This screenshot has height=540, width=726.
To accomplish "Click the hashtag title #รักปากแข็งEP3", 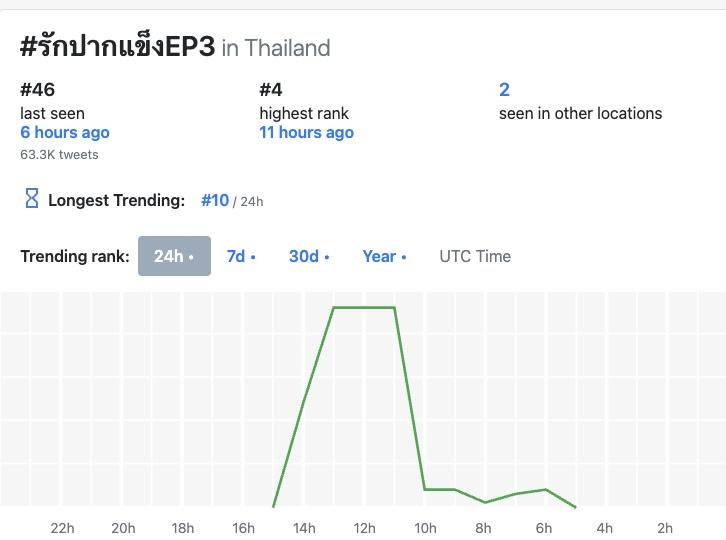I will click(118, 46).
